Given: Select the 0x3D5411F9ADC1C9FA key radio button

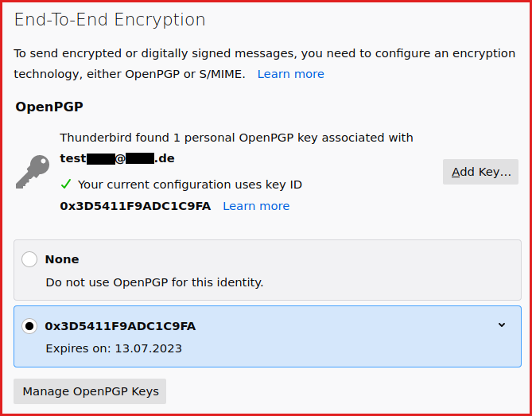Looking at the screenshot, I should [29, 326].
